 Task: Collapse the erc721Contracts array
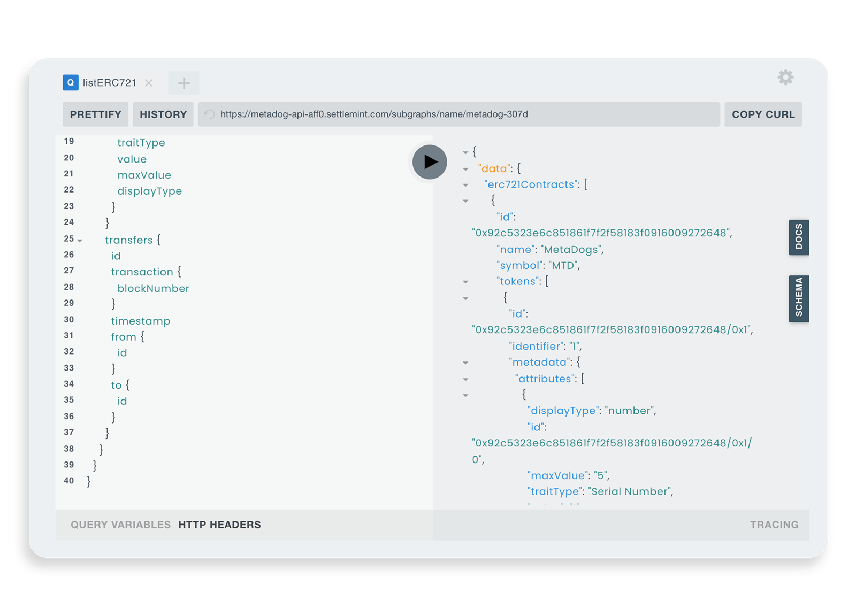tap(465, 184)
